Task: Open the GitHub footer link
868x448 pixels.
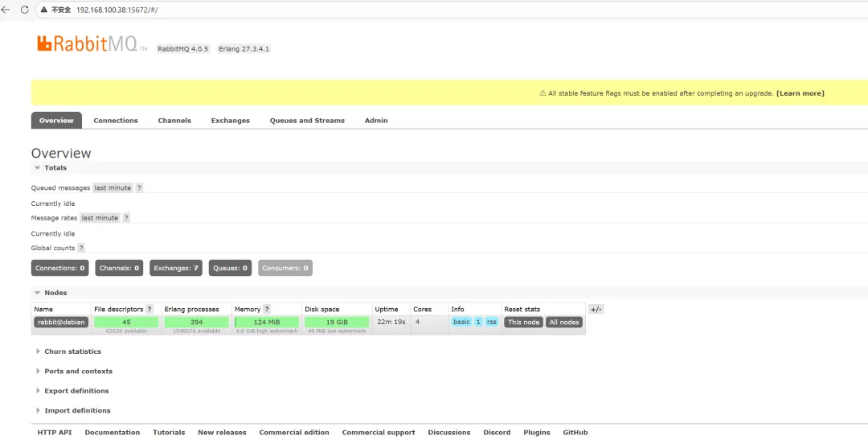Action: (575, 433)
